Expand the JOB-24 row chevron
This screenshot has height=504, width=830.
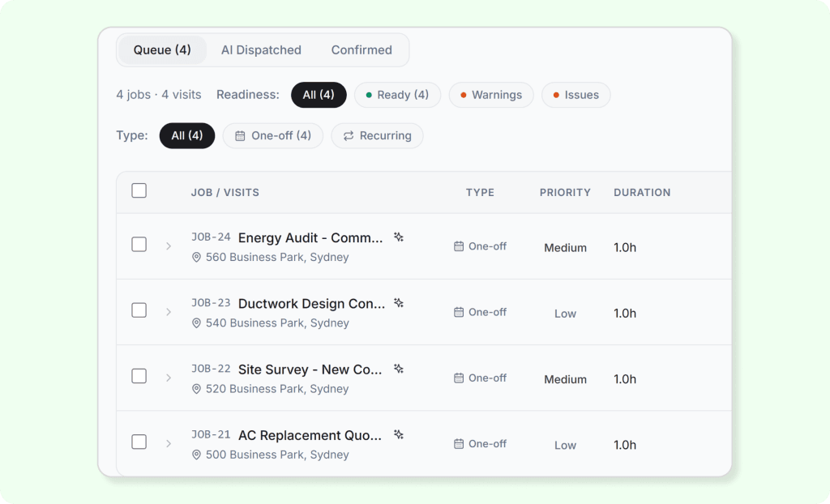coord(169,246)
